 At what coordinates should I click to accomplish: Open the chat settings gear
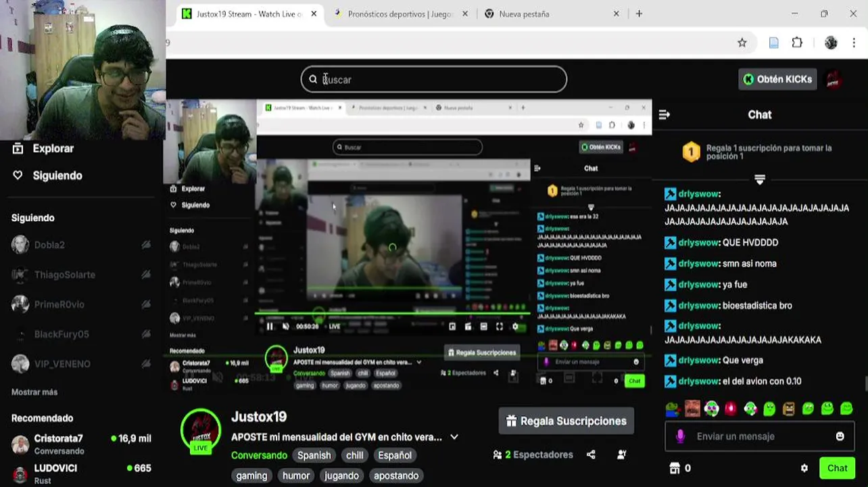804,468
